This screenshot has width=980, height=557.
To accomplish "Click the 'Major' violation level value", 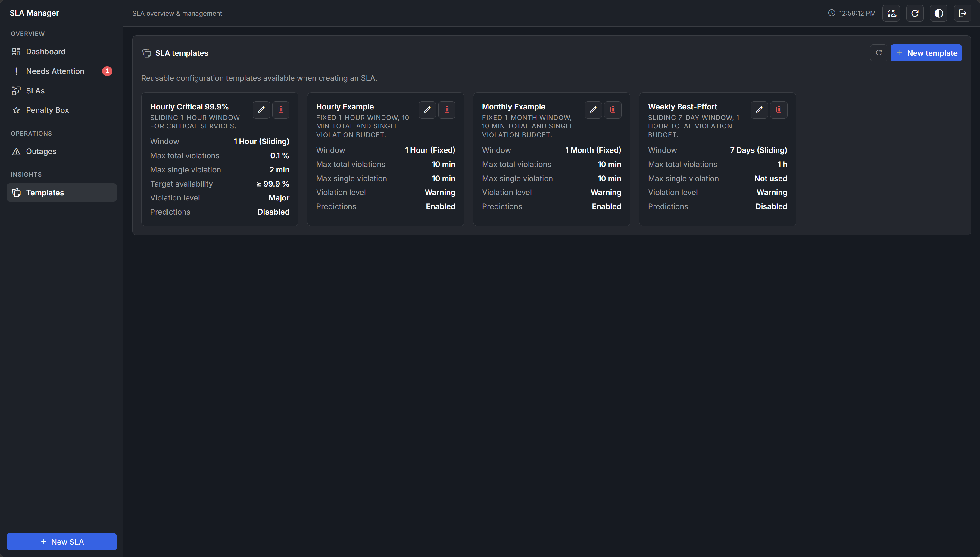I will click(279, 198).
